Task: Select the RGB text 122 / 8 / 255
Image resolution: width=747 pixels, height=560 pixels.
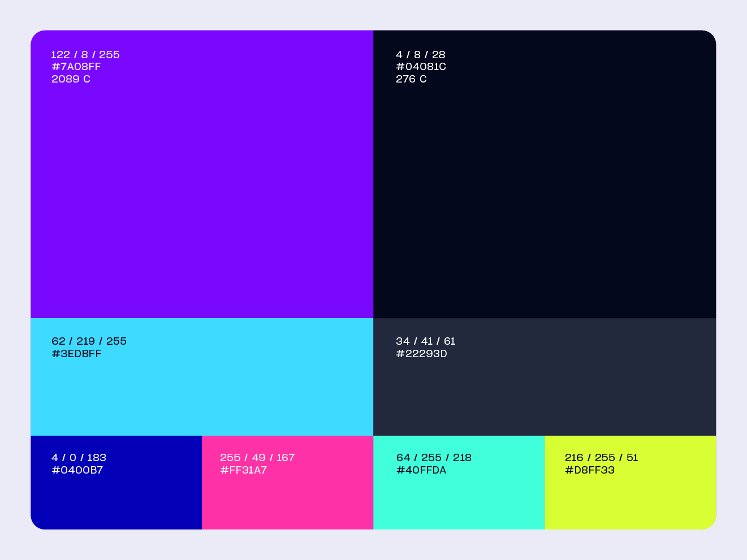Action: click(85, 55)
